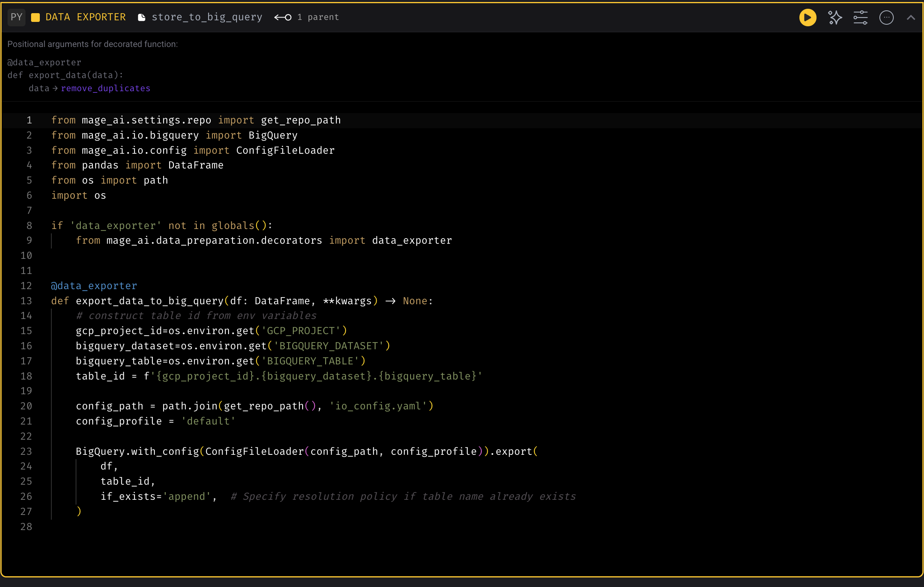Run the block with the yellow play button
Viewport: 924px width, 587px height.
point(808,18)
